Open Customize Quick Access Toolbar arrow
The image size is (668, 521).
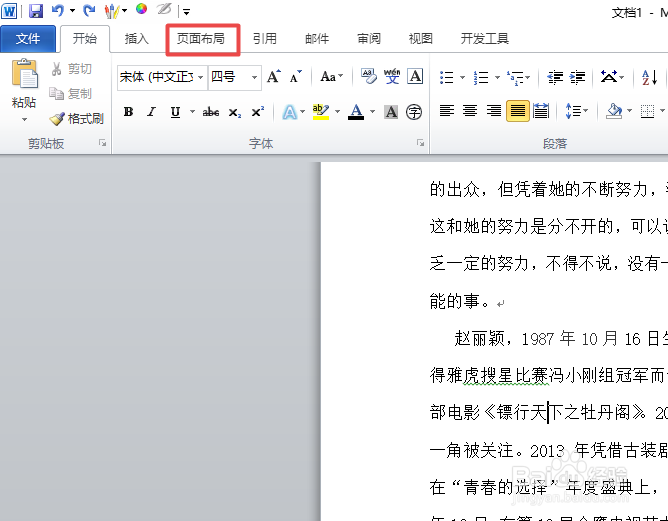[186, 12]
